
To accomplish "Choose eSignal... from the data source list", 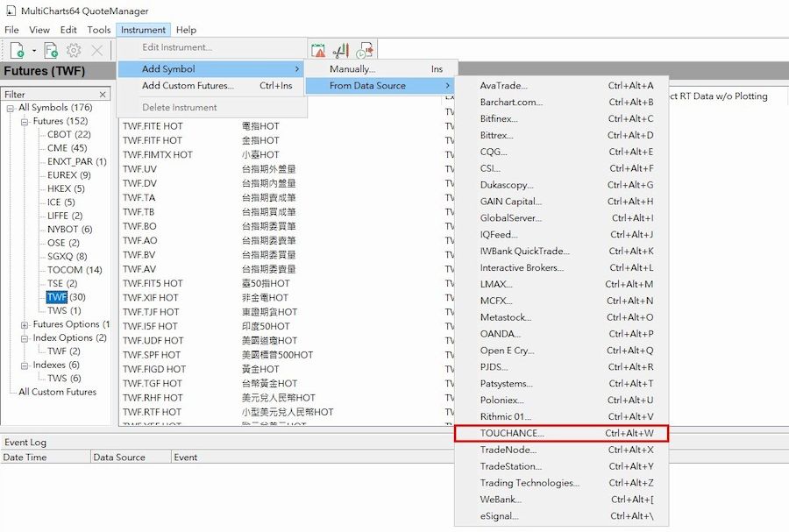I will coord(561,516).
